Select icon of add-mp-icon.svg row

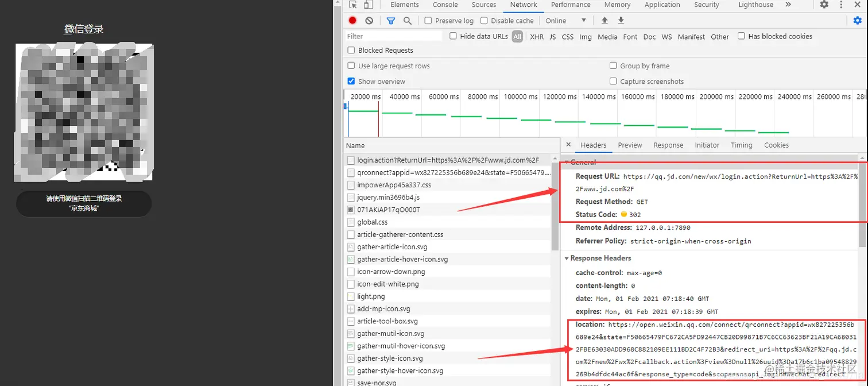(x=351, y=309)
